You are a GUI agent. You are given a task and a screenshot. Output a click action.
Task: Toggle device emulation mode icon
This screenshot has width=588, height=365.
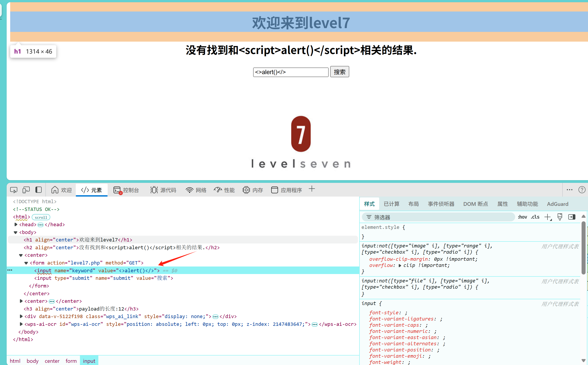click(x=26, y=190)
